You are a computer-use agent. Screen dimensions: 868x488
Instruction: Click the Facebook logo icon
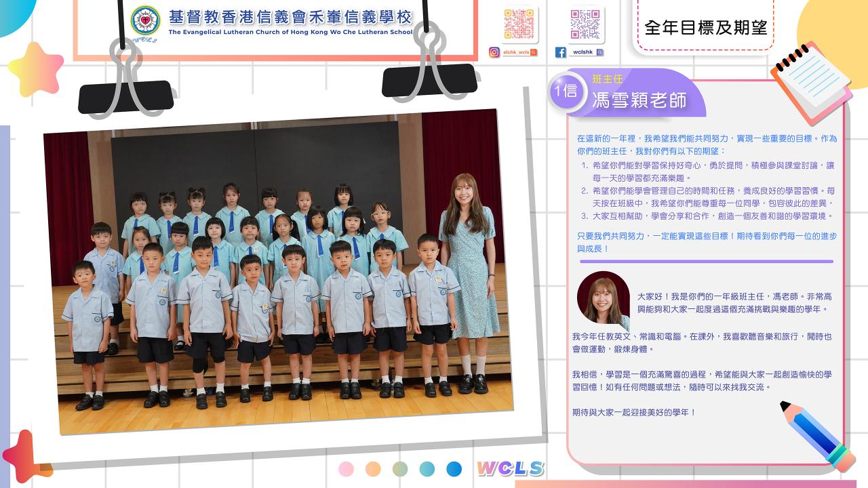(x=560, y=52)
